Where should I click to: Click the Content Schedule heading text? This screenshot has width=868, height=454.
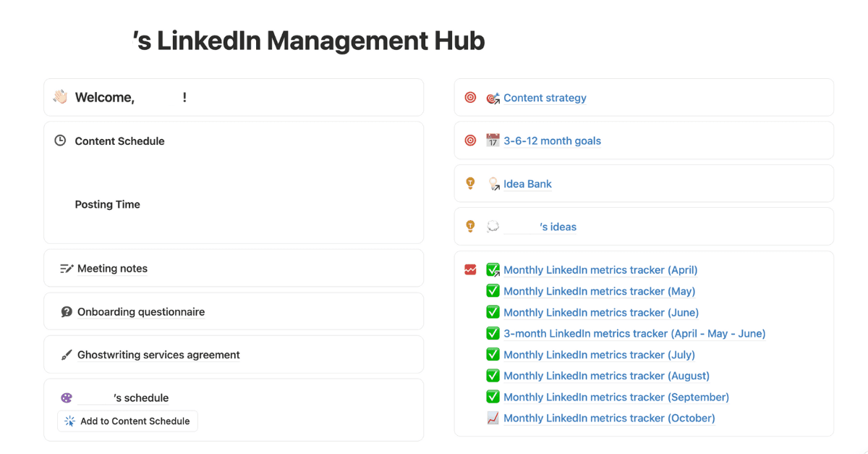pos(119,141)
